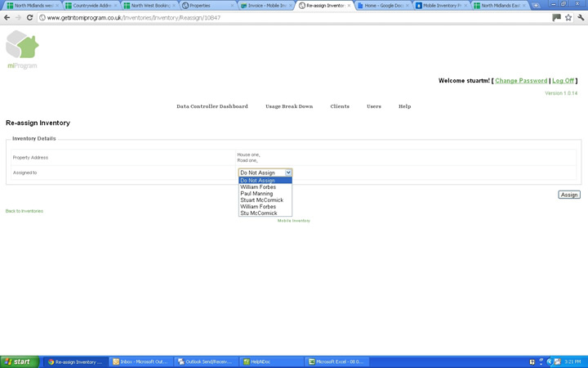Click the browser back arrow
The height and width of the screenshot is (368, 588).
tap(7, 17)
